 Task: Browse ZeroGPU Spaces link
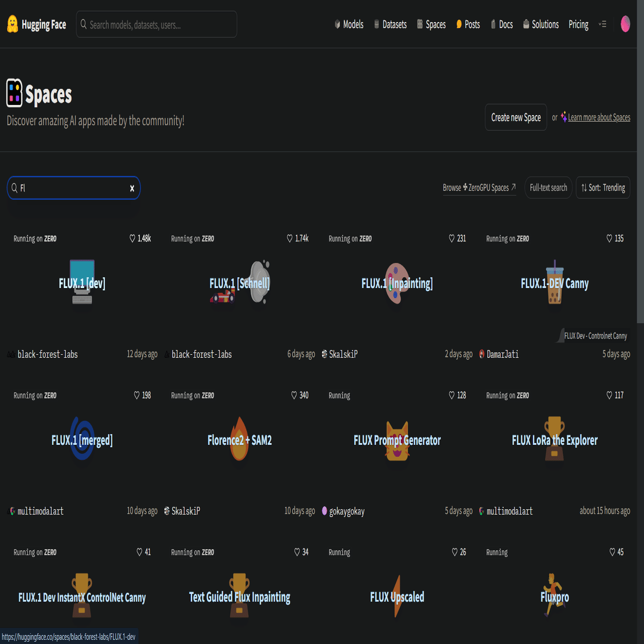tap(479, 188)
